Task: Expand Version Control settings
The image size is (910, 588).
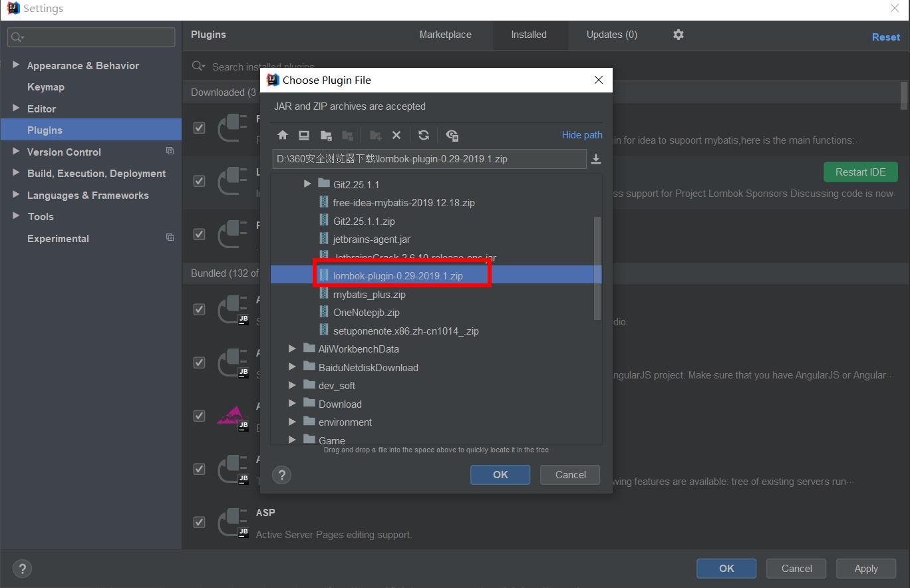Action: coord(16,151)
